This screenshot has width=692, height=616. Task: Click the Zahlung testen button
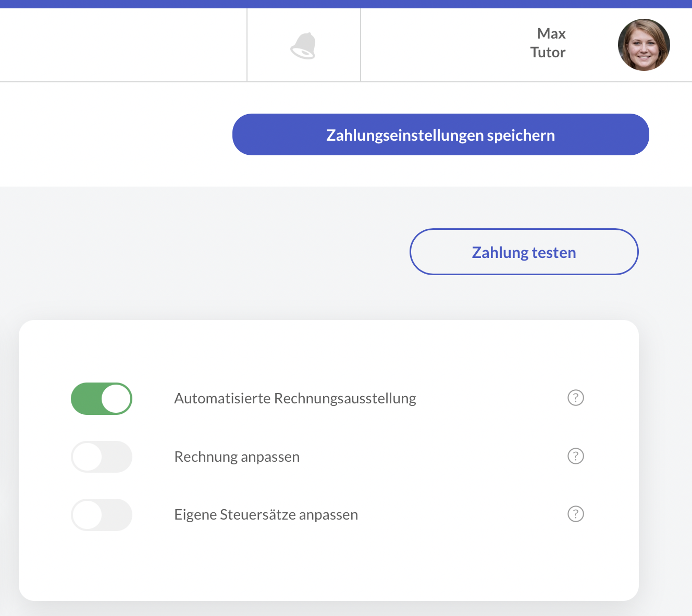pos(524,252)
